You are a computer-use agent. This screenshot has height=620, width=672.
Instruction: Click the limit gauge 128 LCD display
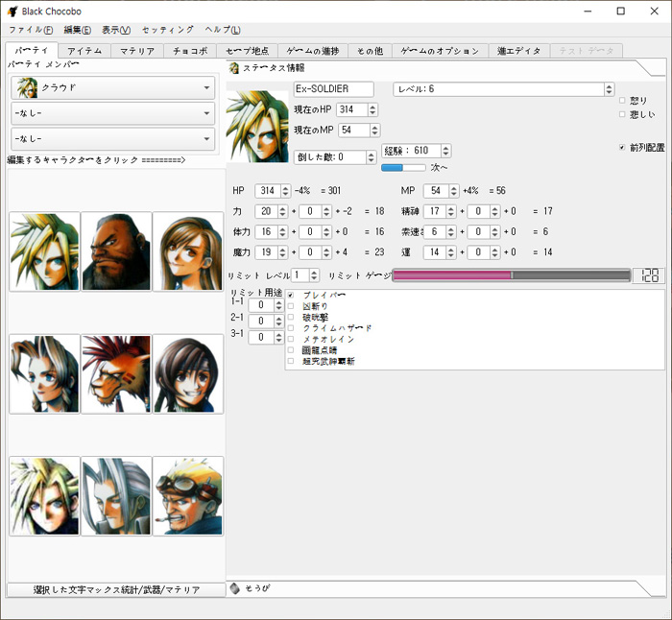click(649, 275)
